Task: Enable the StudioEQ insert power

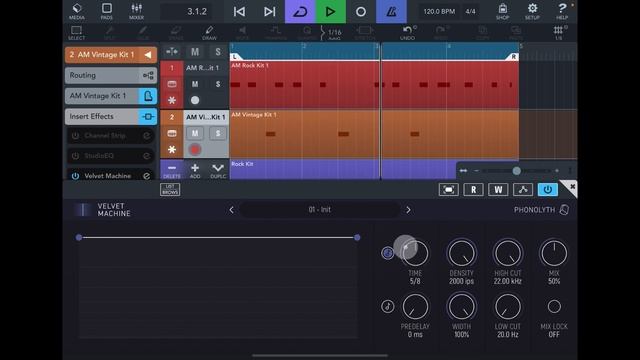Action: pyautogui.click(x=76, y=156)
